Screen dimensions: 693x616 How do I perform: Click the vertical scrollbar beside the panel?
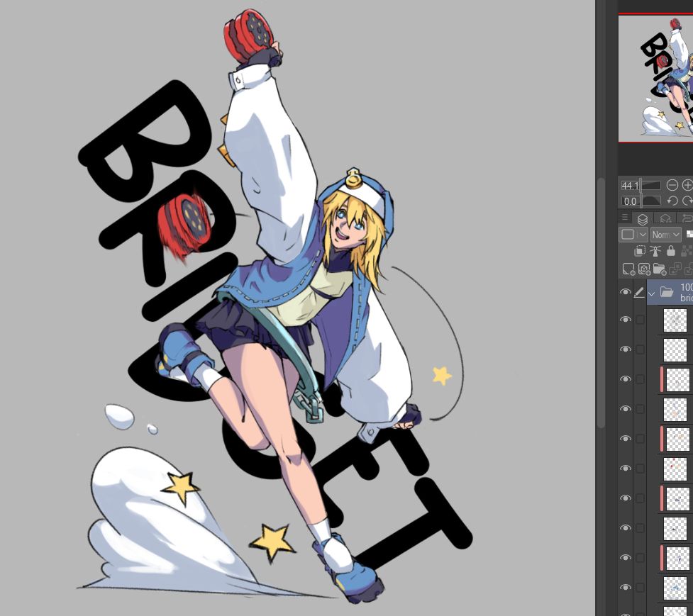tap(601, 303)
